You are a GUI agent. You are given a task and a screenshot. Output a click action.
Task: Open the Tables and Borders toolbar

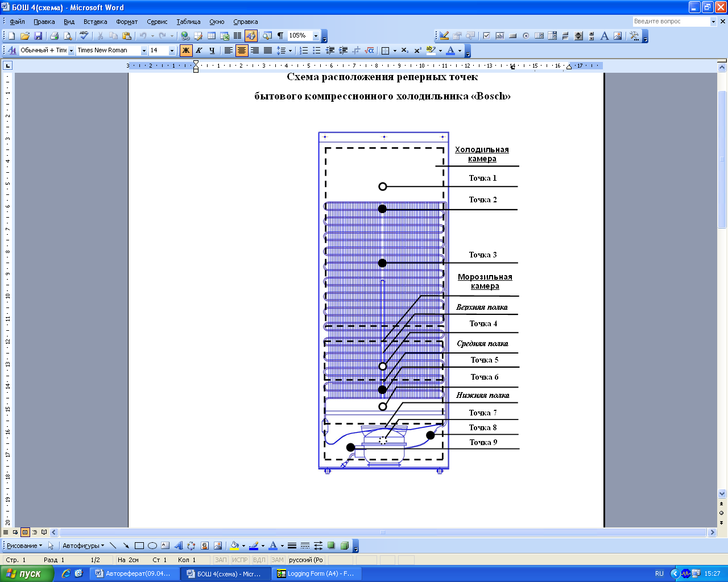198,36
